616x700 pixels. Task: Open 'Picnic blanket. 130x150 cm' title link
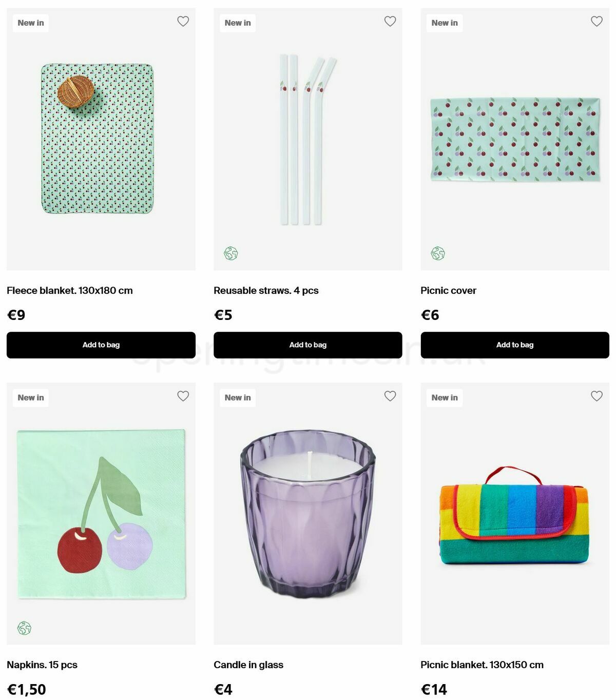pyautogui.click(x=482, y=665)
